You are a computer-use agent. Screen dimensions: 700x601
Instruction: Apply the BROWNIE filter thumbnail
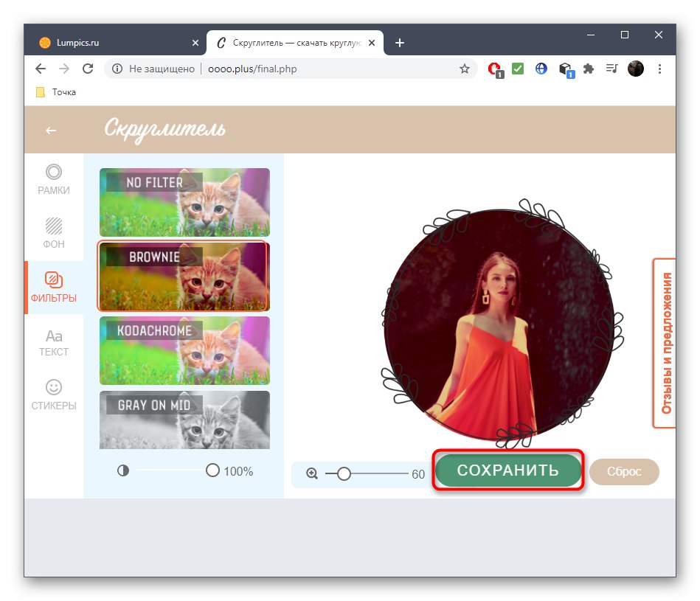[184, 277]
